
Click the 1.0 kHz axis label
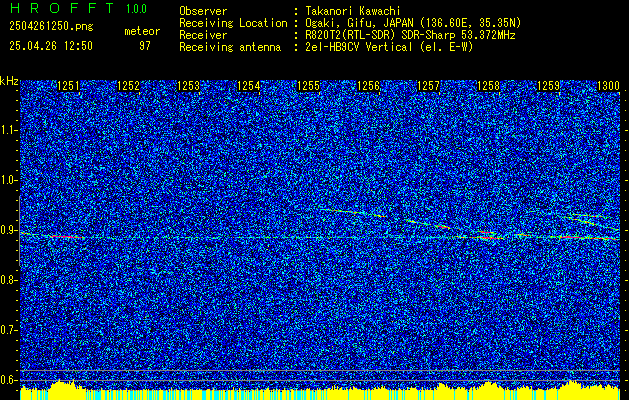coord(8,181)
